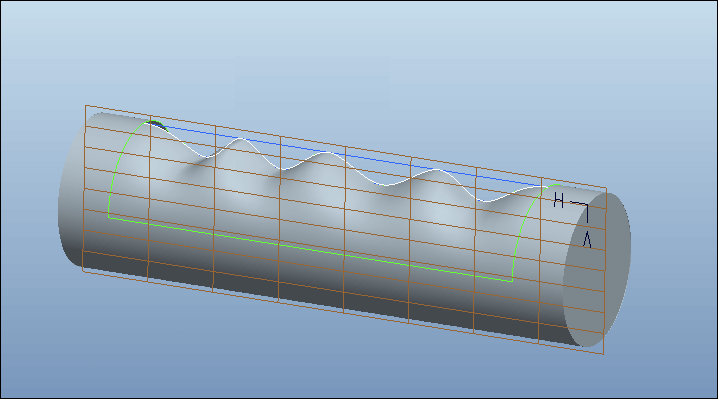Pick the endpoint where the blue line meets the green arc
The image size is (718, 399).
[x=545, y=186]
